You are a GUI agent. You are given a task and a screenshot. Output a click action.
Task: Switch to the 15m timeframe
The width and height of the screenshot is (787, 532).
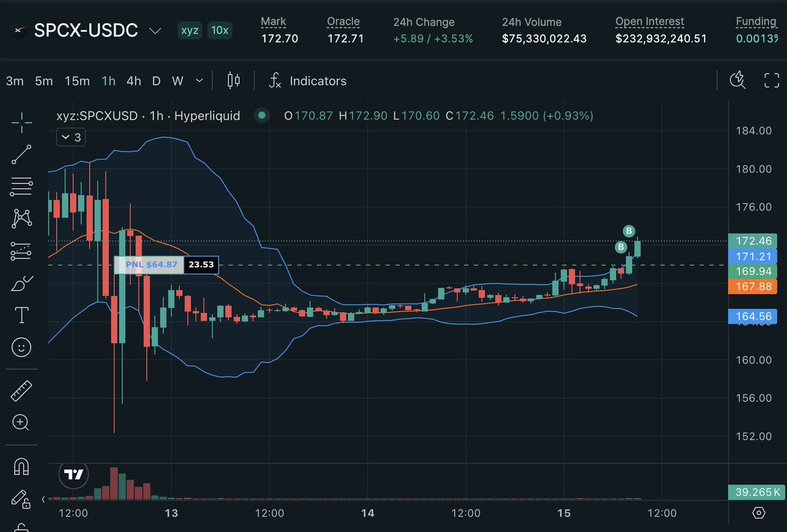pyautogui.click(x=77, y=81)
